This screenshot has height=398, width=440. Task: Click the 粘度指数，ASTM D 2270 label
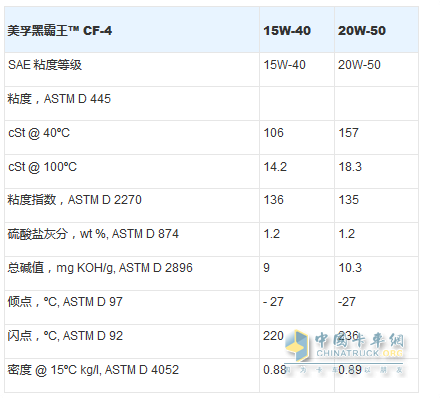(75, 200)
